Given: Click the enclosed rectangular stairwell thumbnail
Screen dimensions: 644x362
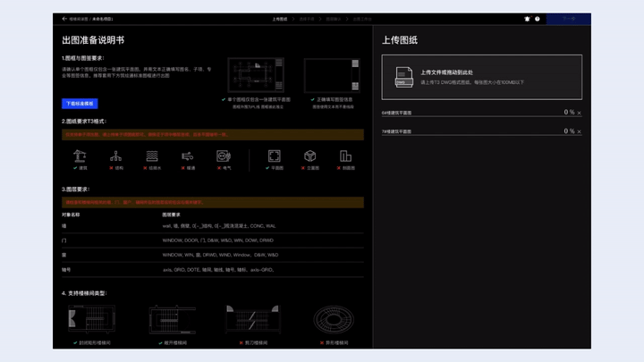Looking at the screenshot, I should pyautogui.click(x=91, y=318).
